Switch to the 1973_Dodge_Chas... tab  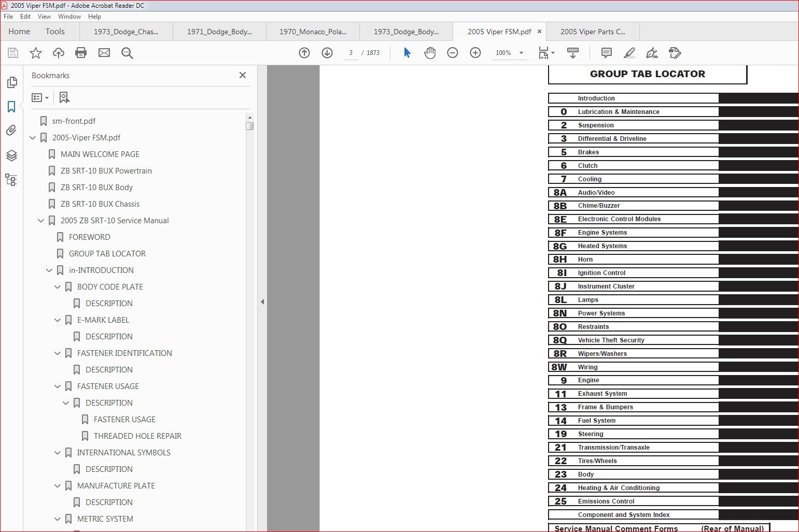[x=126, y=32]
